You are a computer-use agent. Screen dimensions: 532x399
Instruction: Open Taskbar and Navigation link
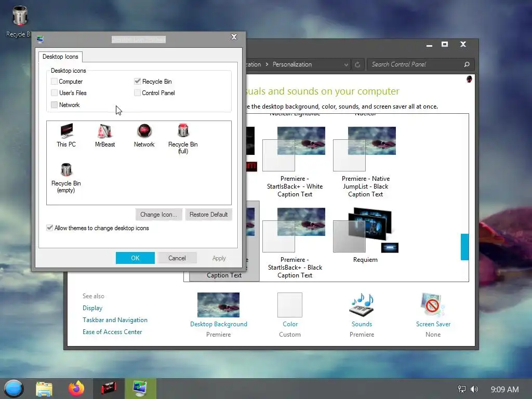point(115,320)
